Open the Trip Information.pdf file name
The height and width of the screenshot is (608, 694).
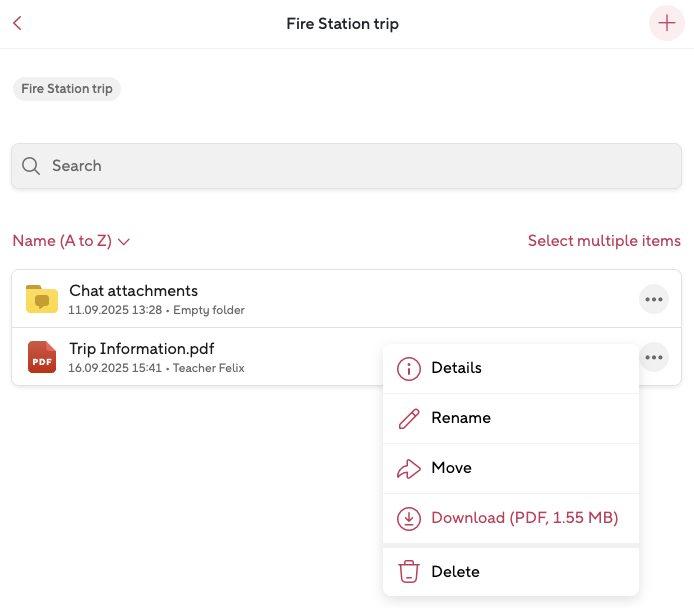(x=141, y=349)
